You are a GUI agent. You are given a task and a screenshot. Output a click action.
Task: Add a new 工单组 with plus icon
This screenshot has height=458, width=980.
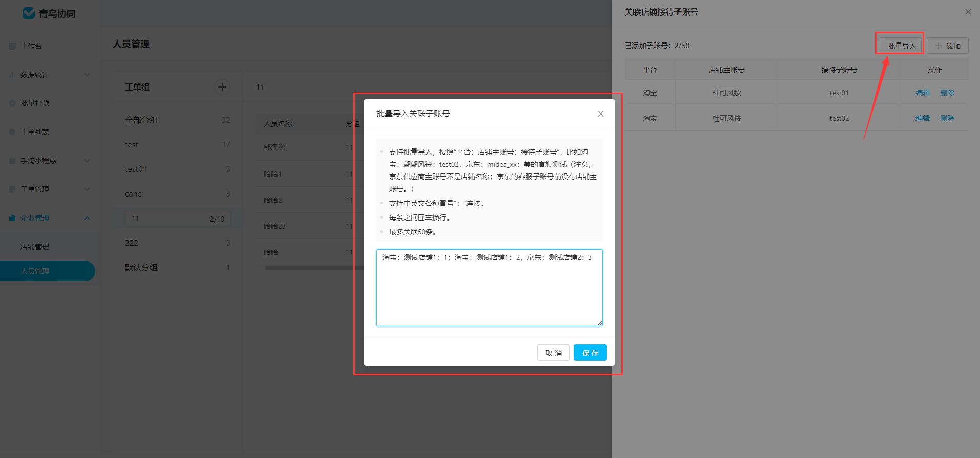(x=222, y=87)
